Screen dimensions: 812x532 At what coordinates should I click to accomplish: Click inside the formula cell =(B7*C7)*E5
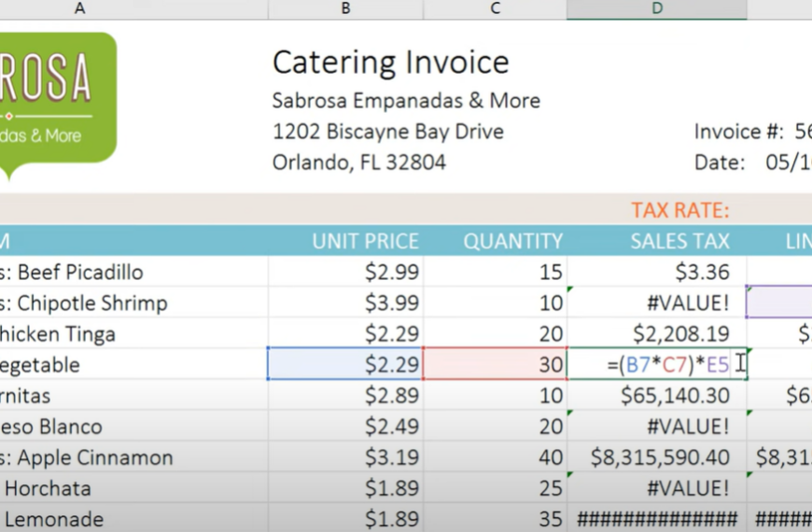click(x=657, y=364)
